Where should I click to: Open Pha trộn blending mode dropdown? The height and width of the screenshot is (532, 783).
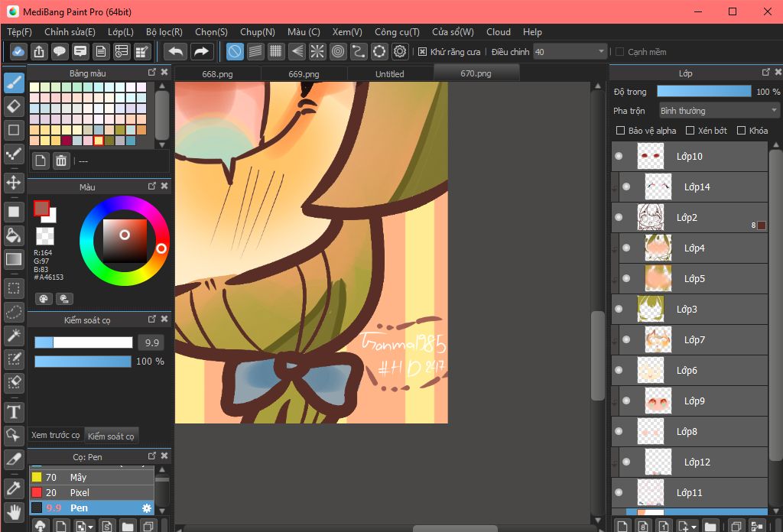[x=719, y=110]
